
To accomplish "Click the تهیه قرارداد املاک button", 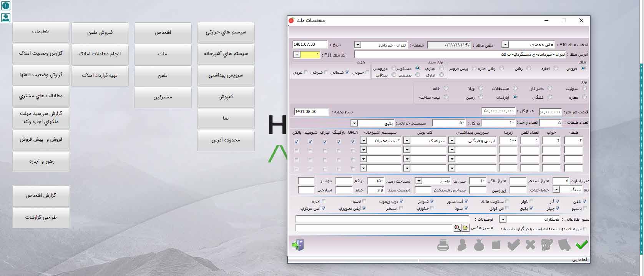I will point(100,76).
